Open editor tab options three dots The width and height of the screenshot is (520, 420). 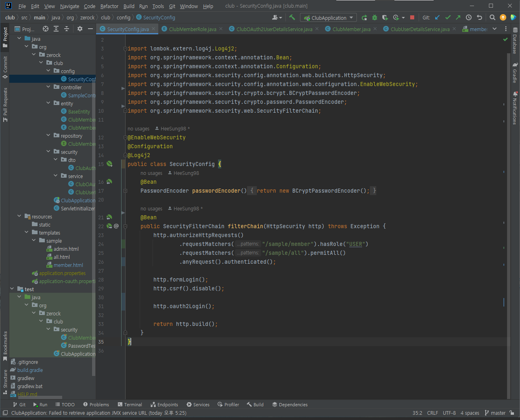[505, 29]
